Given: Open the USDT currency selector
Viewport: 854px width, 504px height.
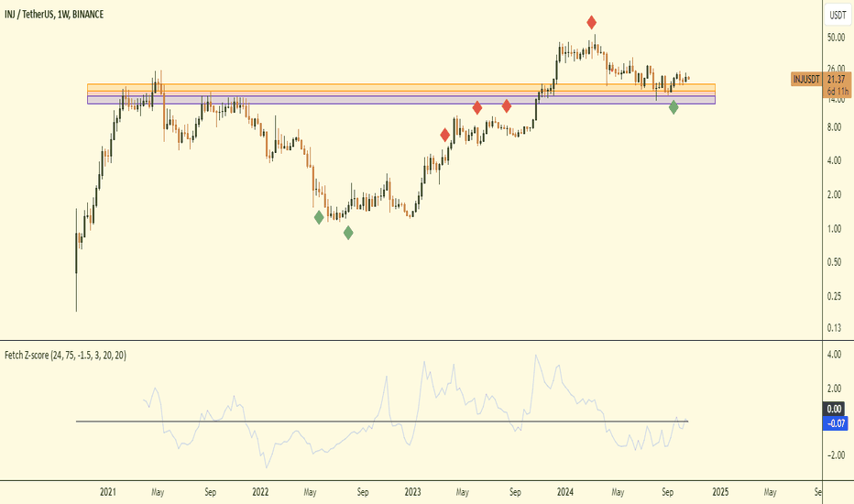Looking at the screenshot, I should click(x=838, y=16).
